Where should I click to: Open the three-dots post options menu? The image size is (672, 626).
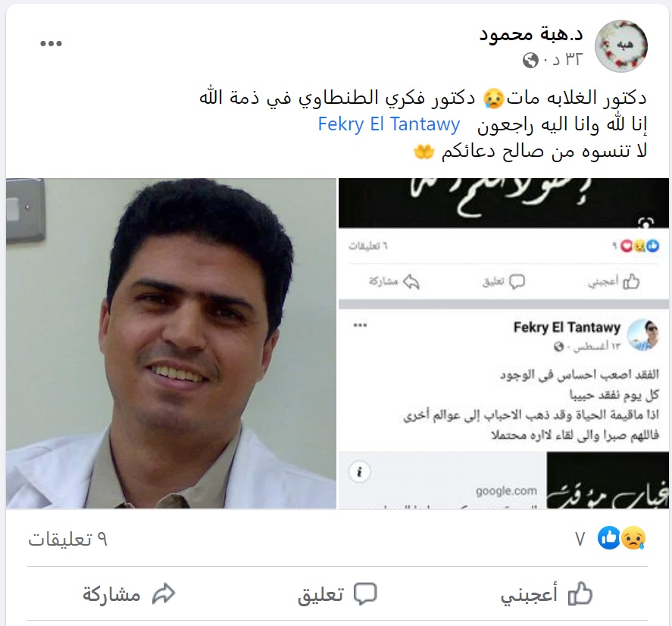coord(51,43)
